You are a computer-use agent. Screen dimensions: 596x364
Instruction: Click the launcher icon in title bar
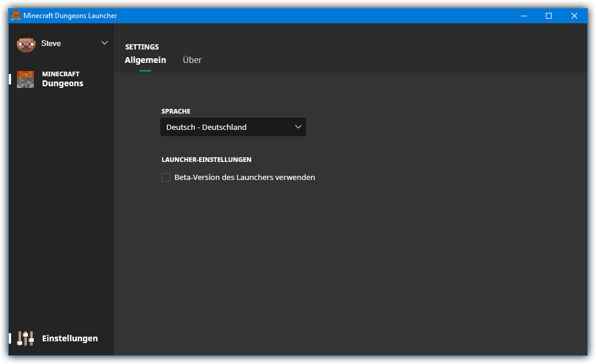[16, 16]
